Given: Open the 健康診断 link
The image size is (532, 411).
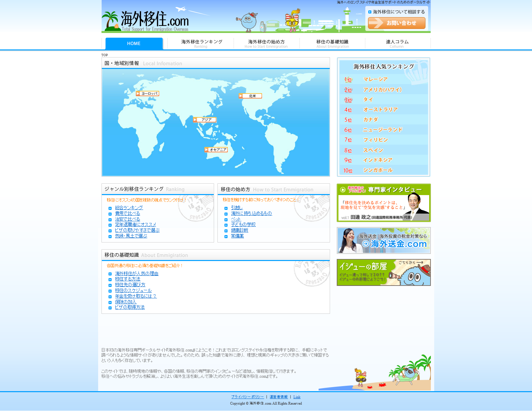Looking at the screenshot, I should point(240,230).
